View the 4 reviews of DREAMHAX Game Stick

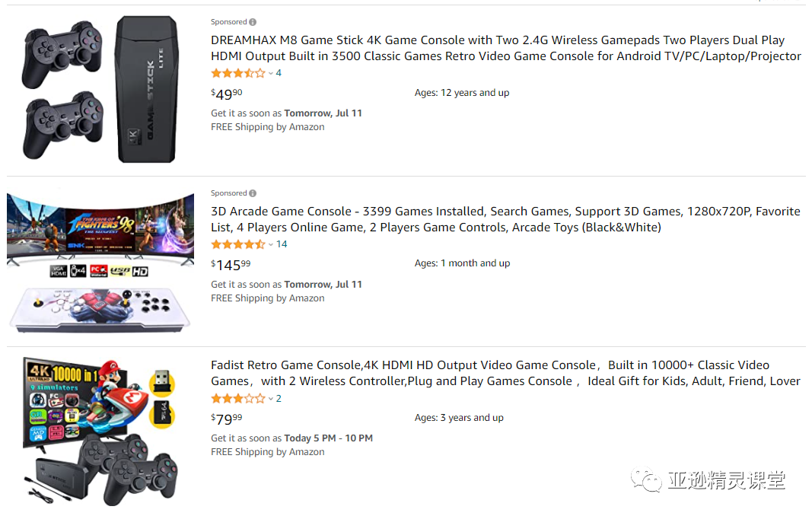[279, 73]
